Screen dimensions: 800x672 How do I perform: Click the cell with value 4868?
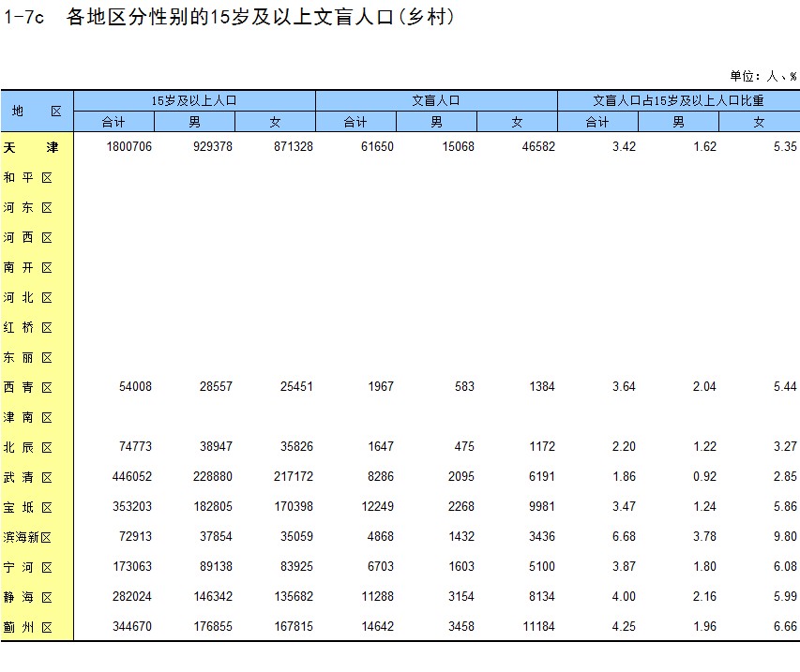coord(381,537)
